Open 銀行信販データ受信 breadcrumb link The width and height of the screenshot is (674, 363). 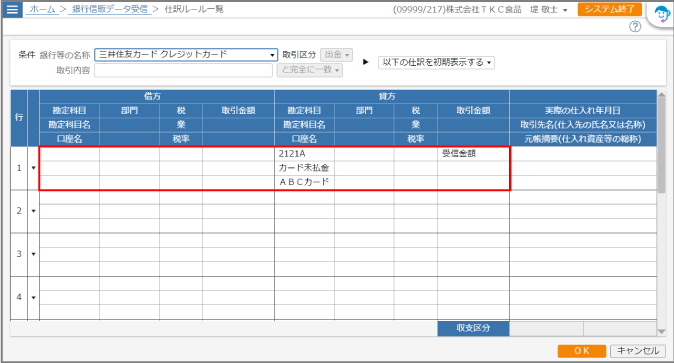point(110,9)
